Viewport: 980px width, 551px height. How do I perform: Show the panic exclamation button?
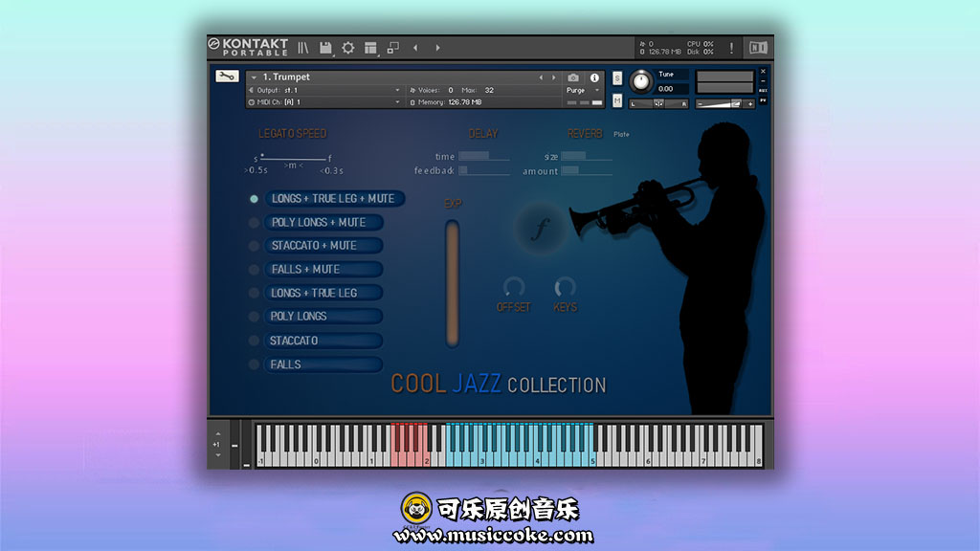pyautogui.click(x=731, y=48)
